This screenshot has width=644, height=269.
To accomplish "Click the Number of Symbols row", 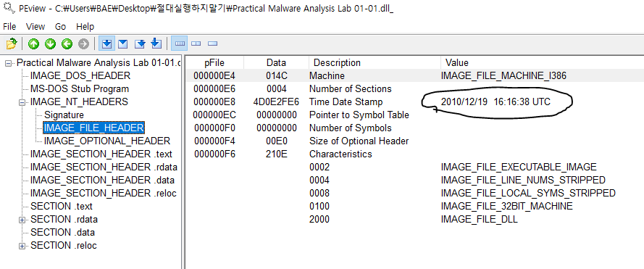I will [x=415, y=128].
